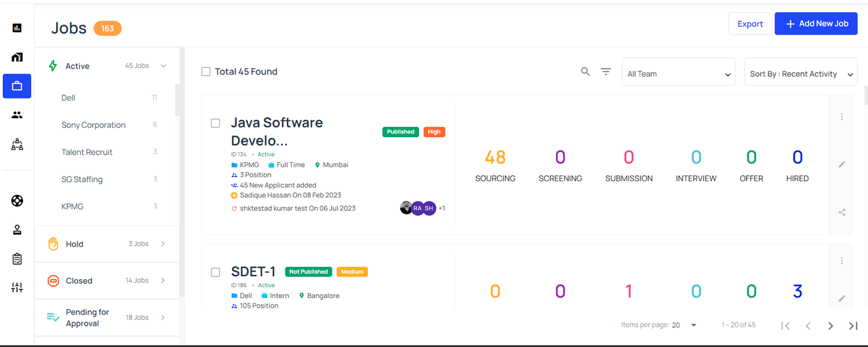Open three-dot menu on Java Software job card

(x=842, y=117)
